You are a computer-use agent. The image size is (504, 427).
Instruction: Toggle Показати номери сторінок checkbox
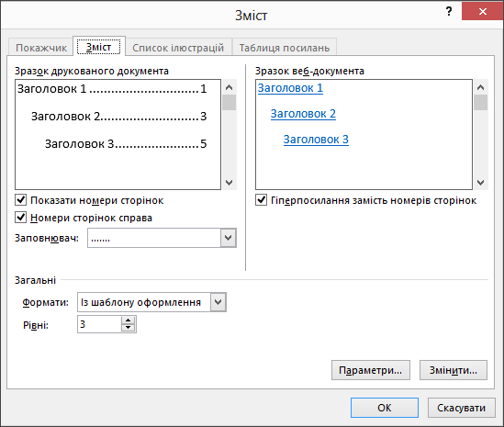(21, 199)
